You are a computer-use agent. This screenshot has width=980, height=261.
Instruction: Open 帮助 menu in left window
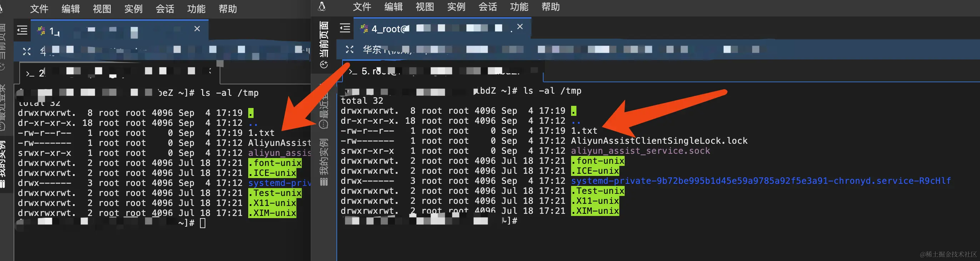click(x=228, y=9)
